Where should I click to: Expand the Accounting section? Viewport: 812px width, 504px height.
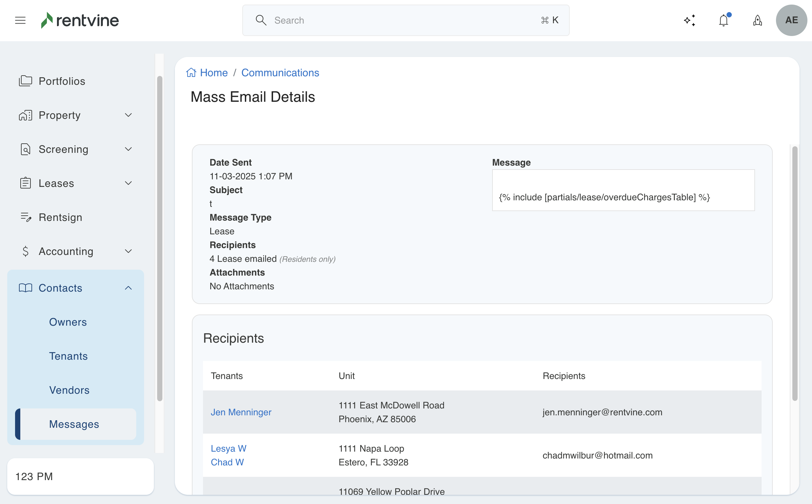128,251
